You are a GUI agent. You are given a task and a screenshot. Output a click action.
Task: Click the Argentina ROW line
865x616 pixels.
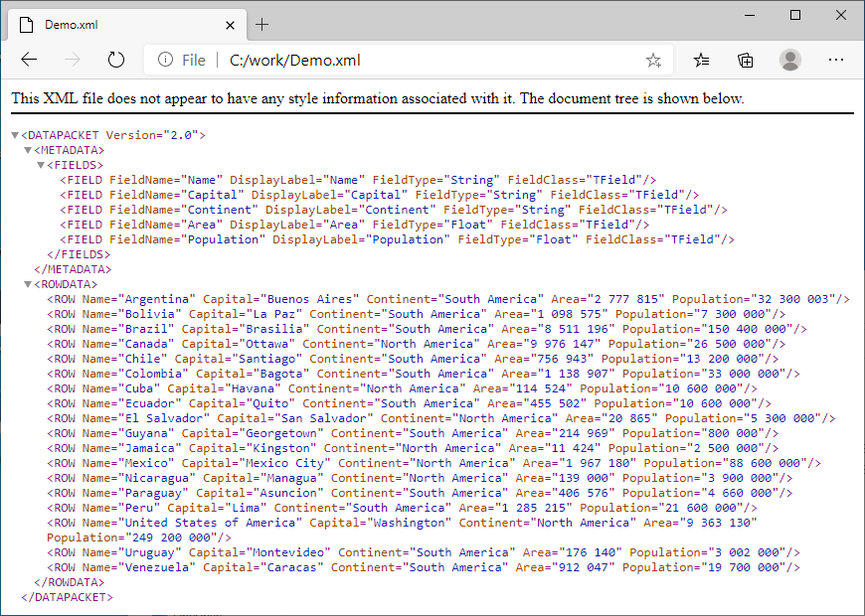[x=447, y=299]
